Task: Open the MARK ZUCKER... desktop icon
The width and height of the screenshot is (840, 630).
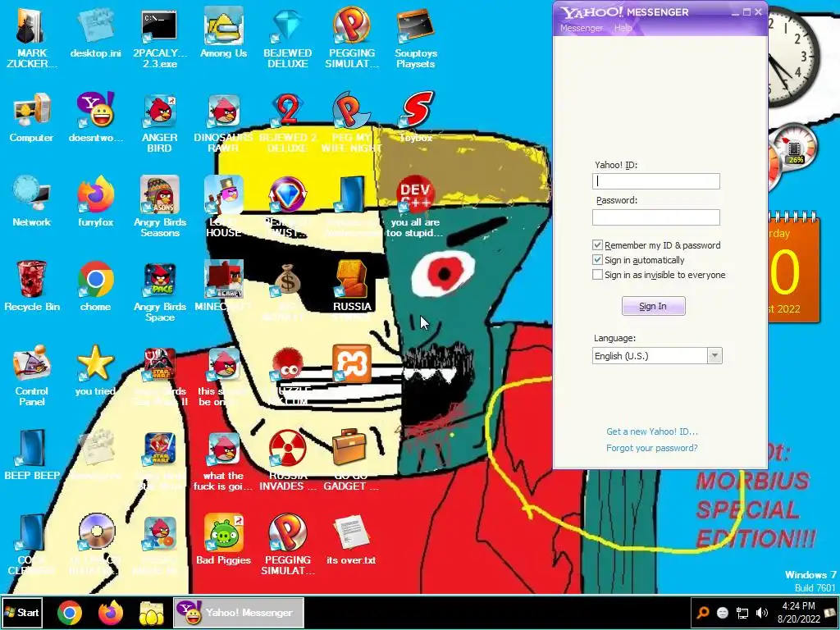Action: click(32, 36)
